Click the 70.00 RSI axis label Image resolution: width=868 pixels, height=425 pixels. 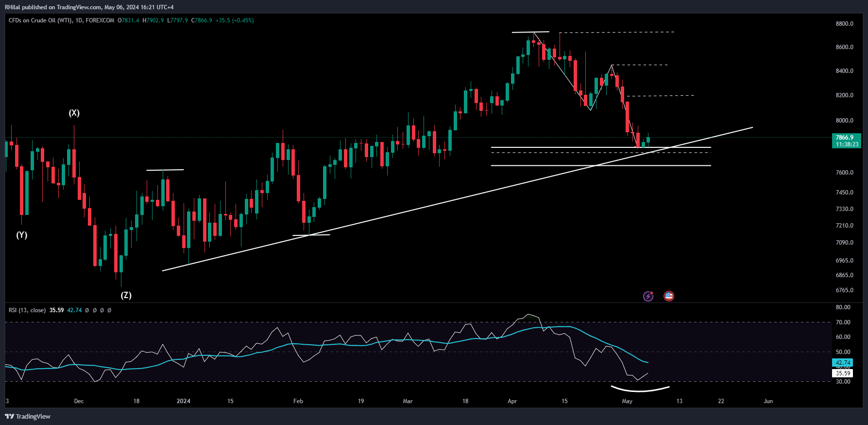(843, 322)
